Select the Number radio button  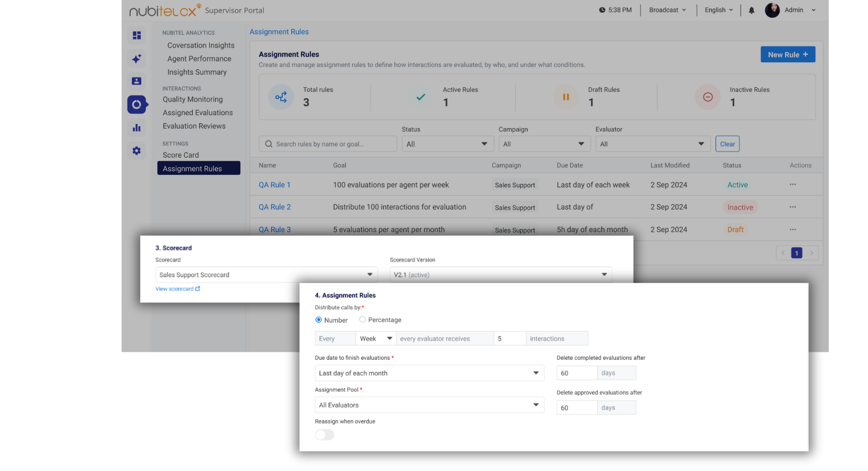[x=319, y=320]
